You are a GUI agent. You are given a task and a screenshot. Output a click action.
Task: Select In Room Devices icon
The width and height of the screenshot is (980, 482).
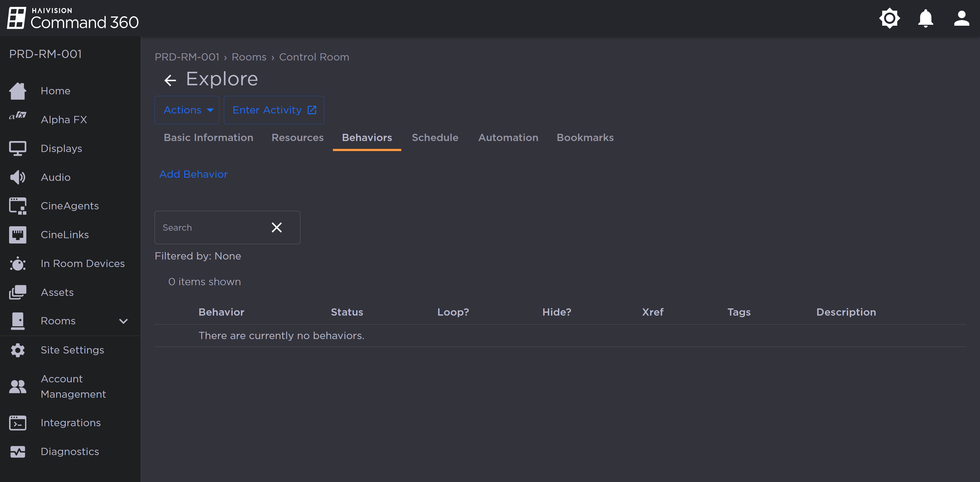[18, 264]
